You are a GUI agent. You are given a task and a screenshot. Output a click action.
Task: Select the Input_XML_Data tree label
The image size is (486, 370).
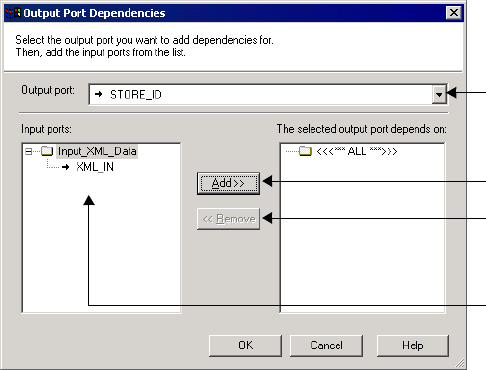coord(97,151)
